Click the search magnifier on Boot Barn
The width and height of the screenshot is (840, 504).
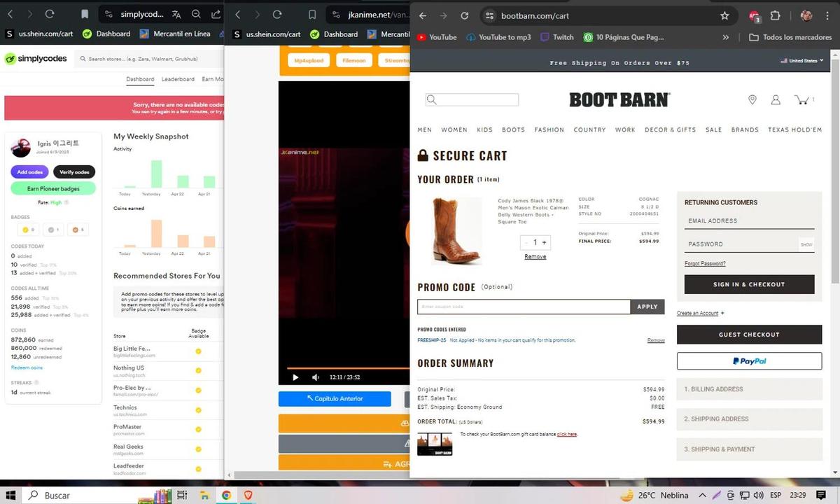(432, 99)
